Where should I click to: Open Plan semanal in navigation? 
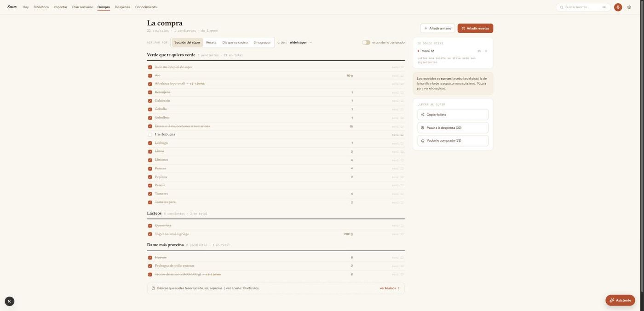[x=82, y=7]
